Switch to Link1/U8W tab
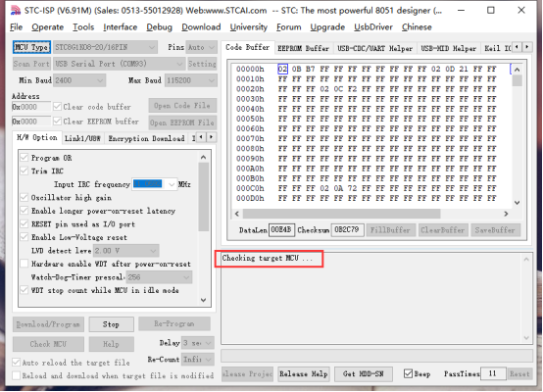 point(82,138)
